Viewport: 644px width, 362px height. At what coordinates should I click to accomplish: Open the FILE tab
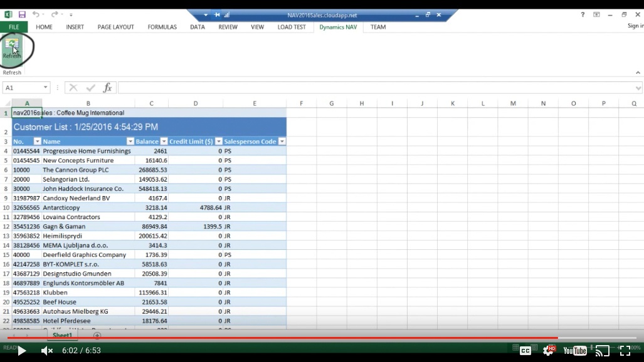pos(14,27)
